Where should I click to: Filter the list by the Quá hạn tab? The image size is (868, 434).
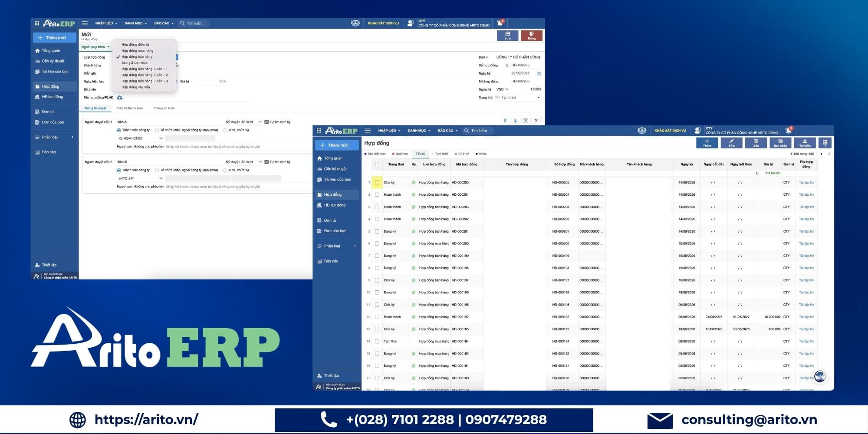pos(400,154)
